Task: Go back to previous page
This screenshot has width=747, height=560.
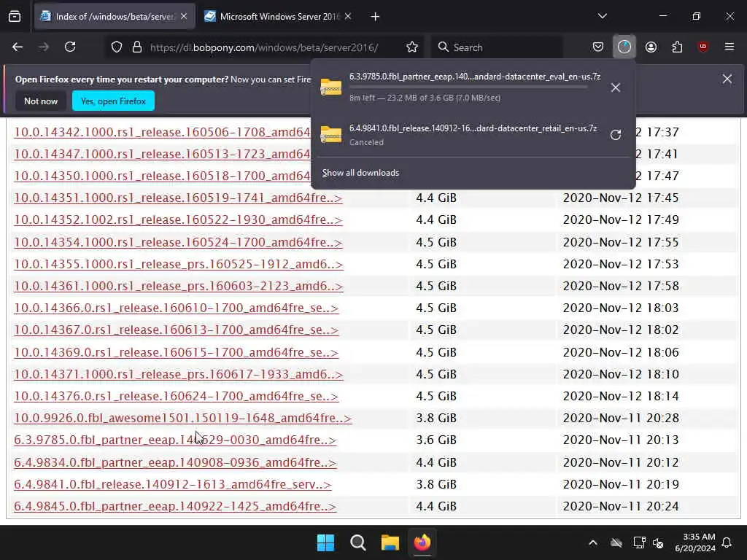Action: point(18,47)
